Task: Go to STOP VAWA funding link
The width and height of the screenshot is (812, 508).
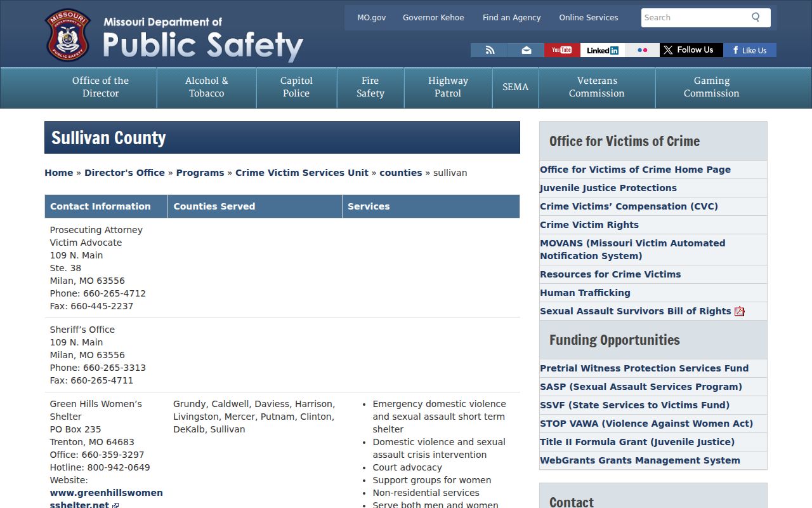Action: (646, 424)
